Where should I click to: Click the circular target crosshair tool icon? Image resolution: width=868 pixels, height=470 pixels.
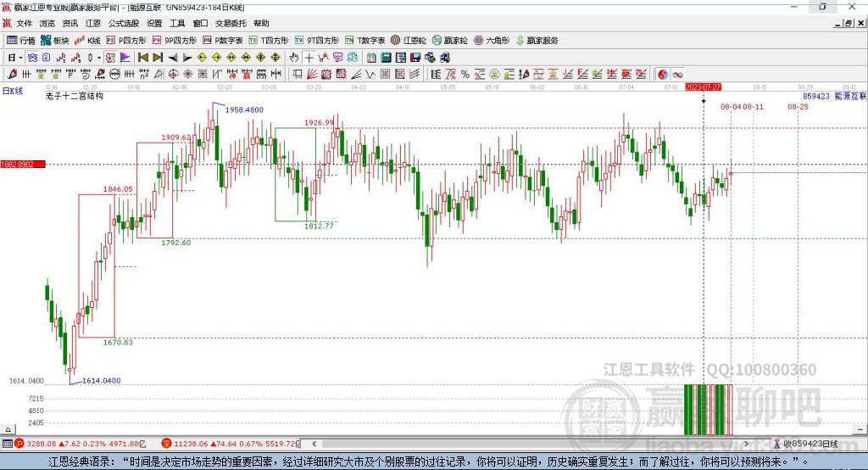tap(173, 75)
